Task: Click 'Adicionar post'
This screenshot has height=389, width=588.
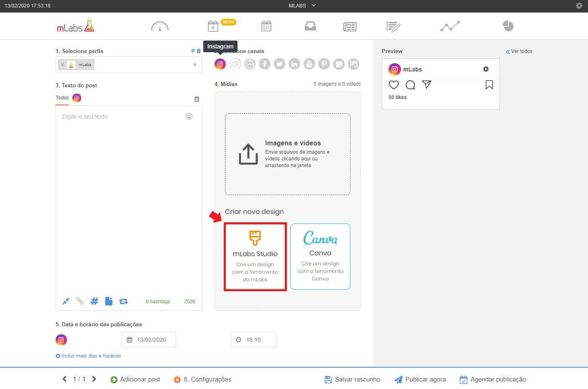Action: click(x=135, y=379)
